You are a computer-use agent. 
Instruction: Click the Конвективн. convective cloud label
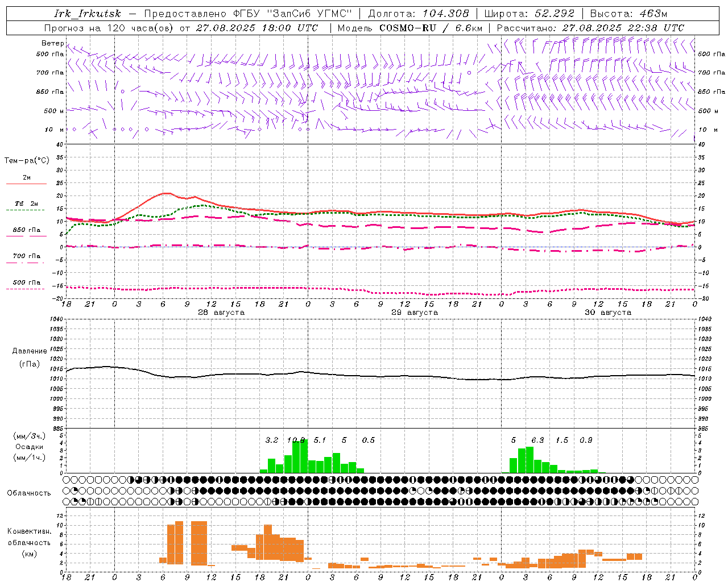tap(30, 531)
